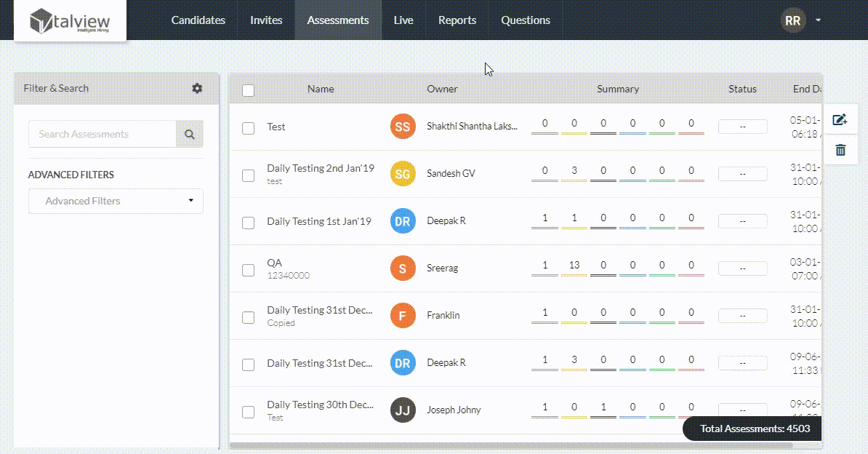Select checkbox for Daily Testing 1st Jan'19
This screenshot has width=868, height=454.
(x=249, y=223)
